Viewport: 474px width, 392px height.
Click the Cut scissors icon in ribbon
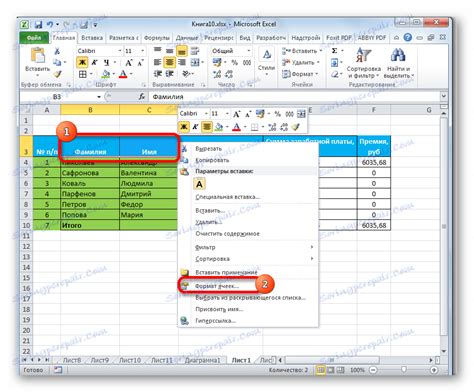click(57, 51)
